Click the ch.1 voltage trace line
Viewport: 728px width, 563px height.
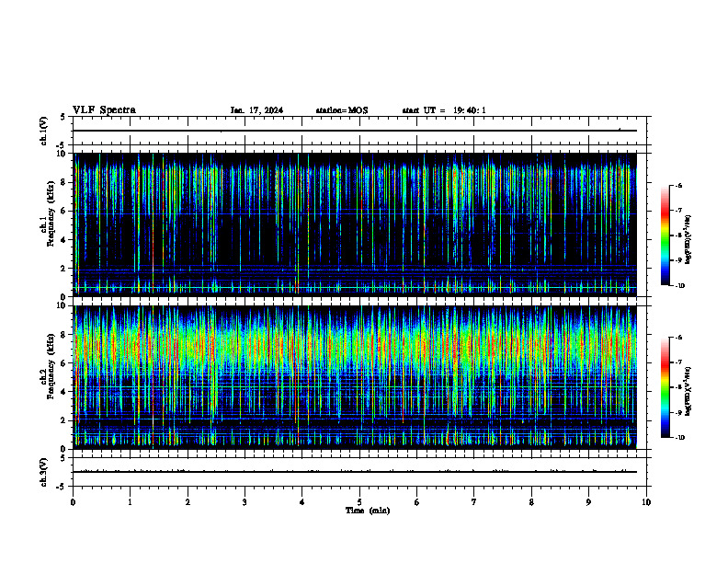click(355, 131)
